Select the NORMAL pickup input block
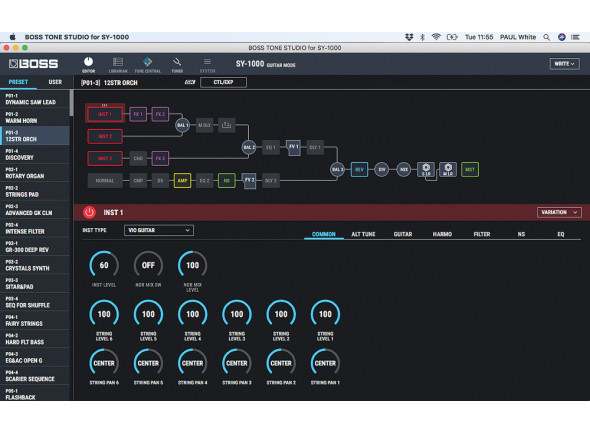Viewport: 590px width, 434px height. pos(105,181)
